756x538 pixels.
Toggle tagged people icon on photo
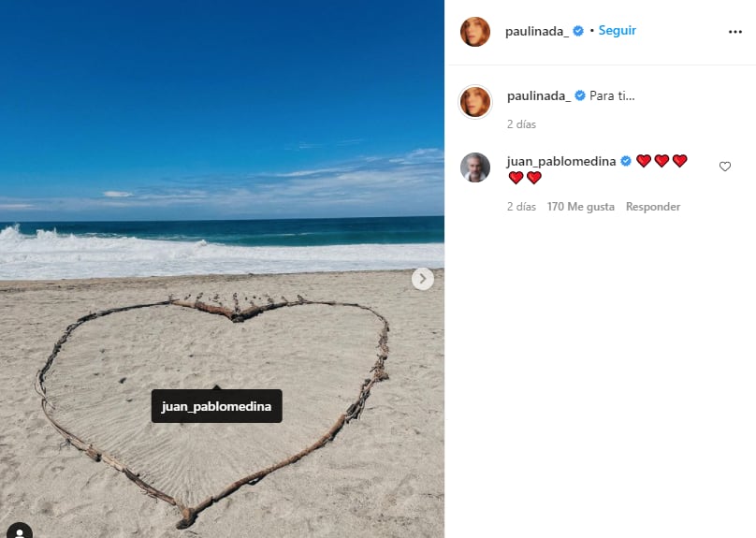(20, 531)
